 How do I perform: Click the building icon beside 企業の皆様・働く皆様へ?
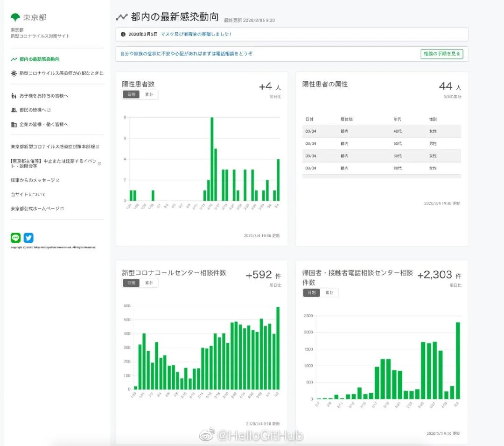pos(14,125)
